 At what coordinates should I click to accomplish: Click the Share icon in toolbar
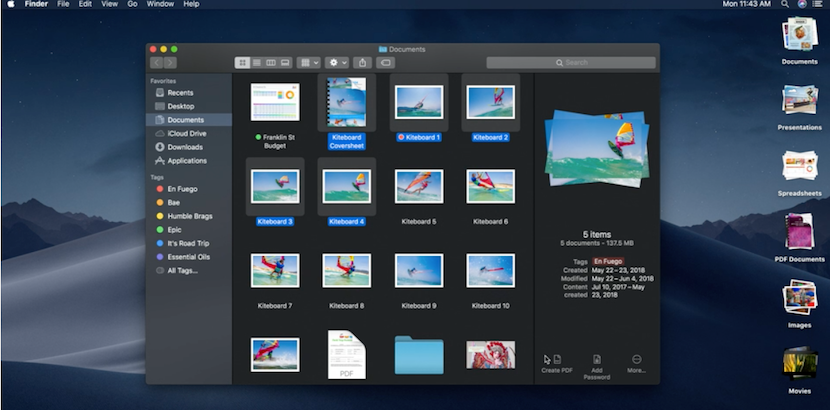tap(362, 63)
